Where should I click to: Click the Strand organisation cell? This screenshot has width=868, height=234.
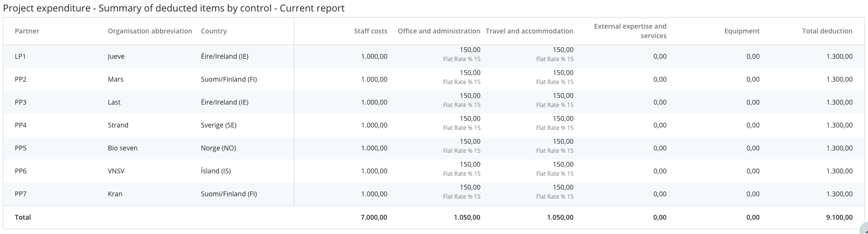coord(118,125)
